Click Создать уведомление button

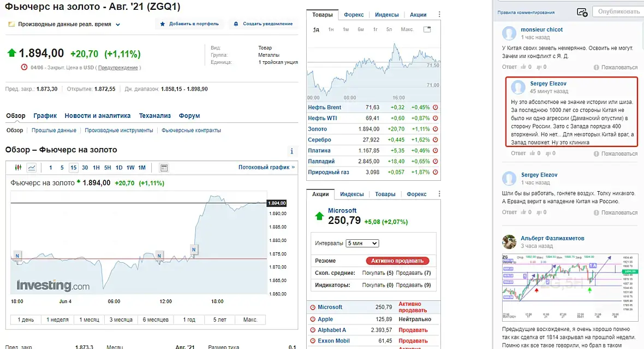click(x=263, y=24)
